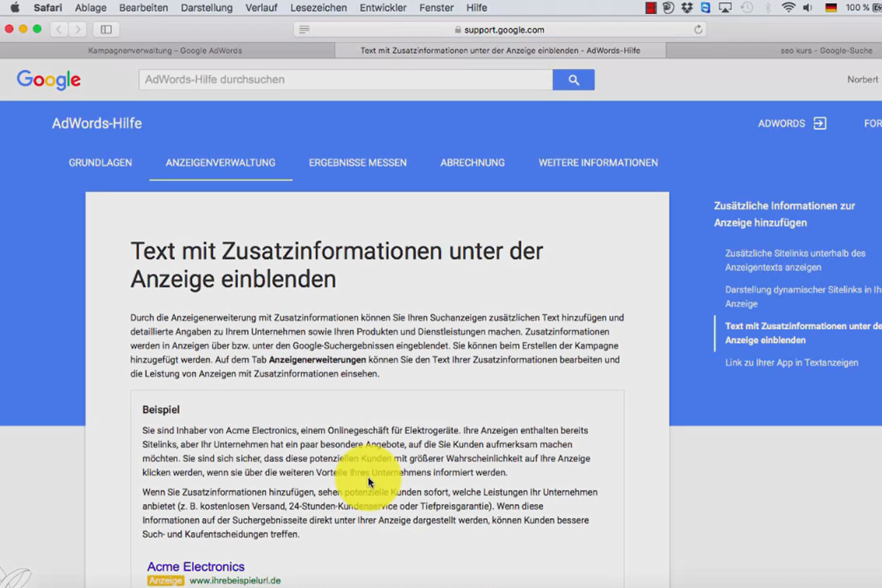Screen dimensions: 882x588
Task: Click the bold Anzeigenerweiterungen word
Action: pyautogui.click(x=318, y=360)
